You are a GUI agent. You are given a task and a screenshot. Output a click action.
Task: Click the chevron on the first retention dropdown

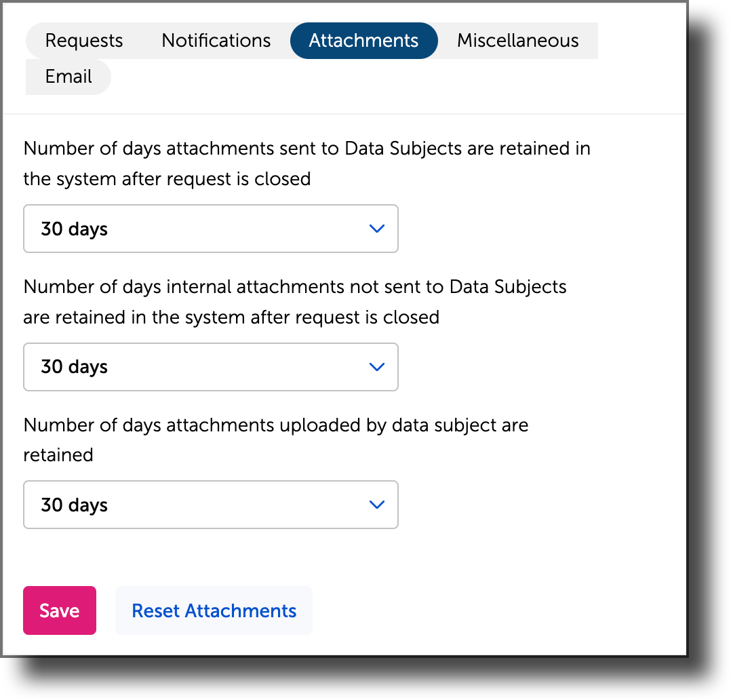coord(377,229)
